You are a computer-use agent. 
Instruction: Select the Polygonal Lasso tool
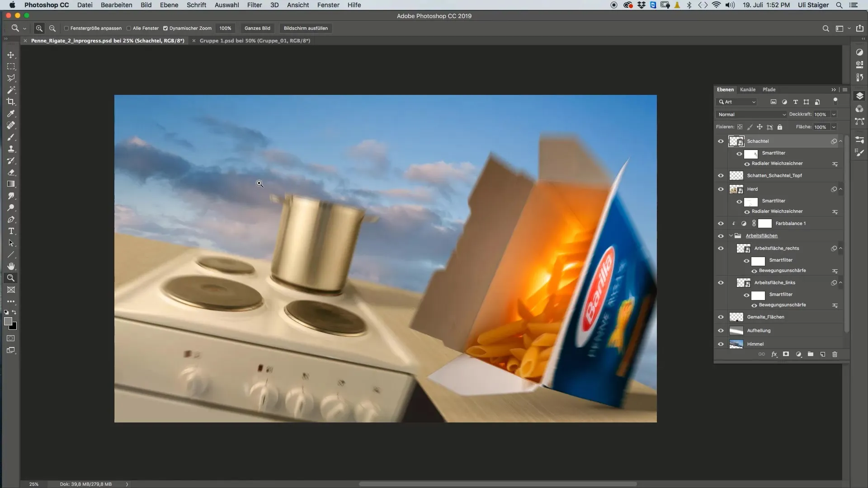11,78
